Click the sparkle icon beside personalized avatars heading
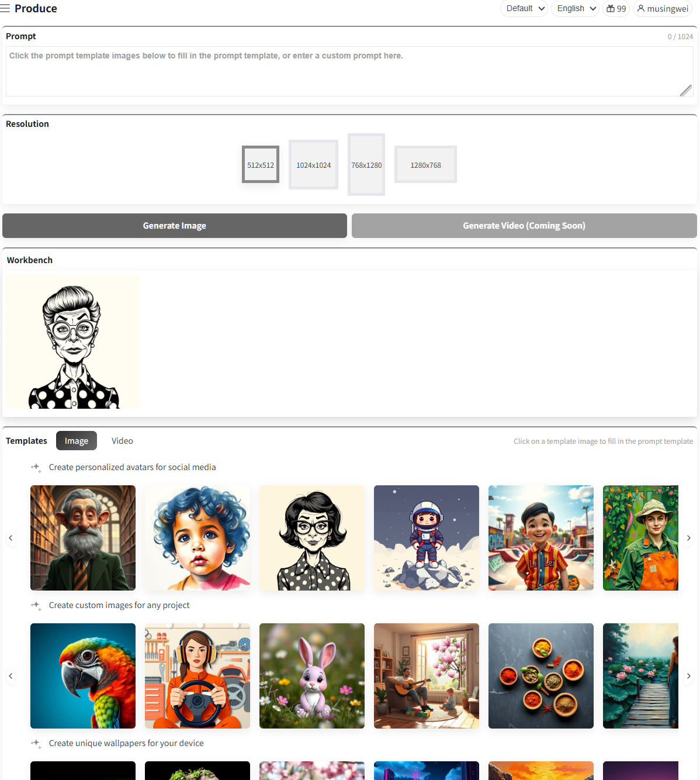 [36, 468]
